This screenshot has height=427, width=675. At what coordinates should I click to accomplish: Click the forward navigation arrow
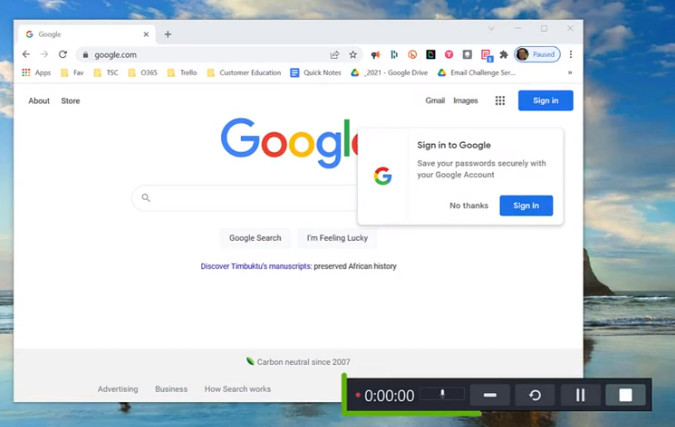point(44,54)
